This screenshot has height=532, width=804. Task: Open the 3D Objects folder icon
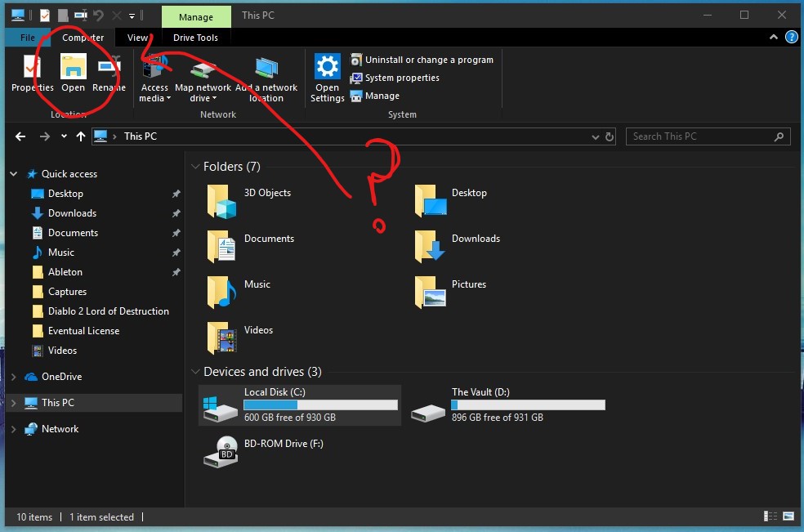(221, 200)
